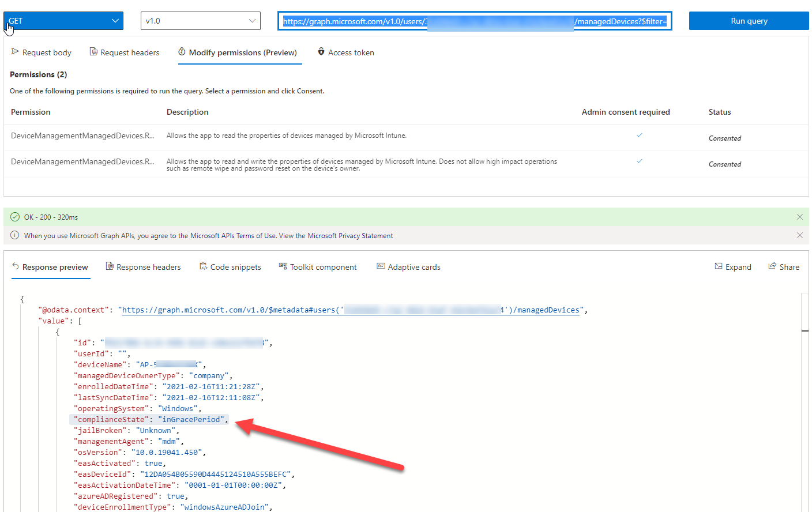Screen dimensions: 812x512
Task: Click the Share query button
Action: (x=784, y=267)
